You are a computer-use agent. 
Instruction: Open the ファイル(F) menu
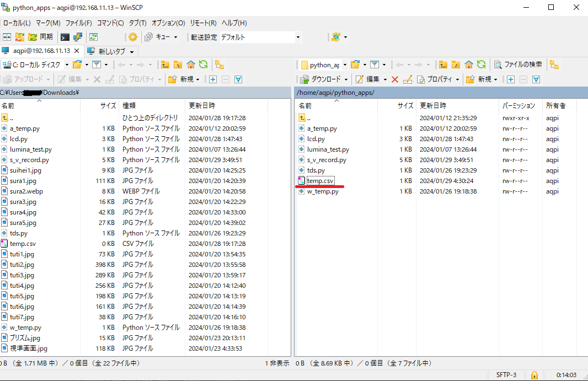point(78,23)
